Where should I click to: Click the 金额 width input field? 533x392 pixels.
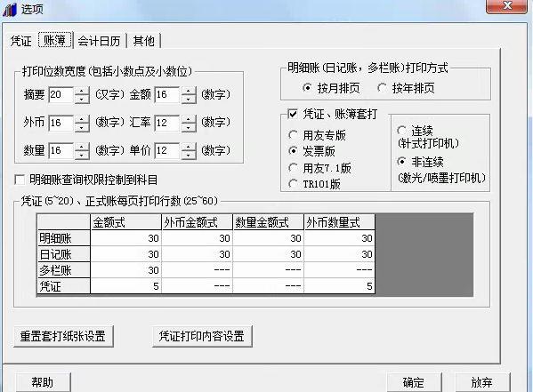point(167,95)
